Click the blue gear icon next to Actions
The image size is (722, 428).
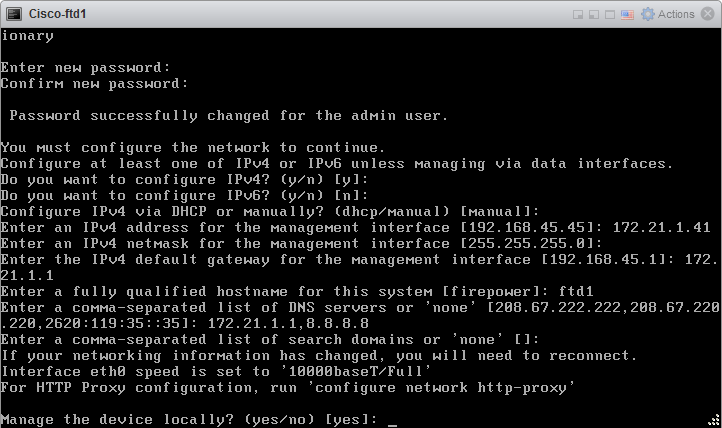[648, 14]
